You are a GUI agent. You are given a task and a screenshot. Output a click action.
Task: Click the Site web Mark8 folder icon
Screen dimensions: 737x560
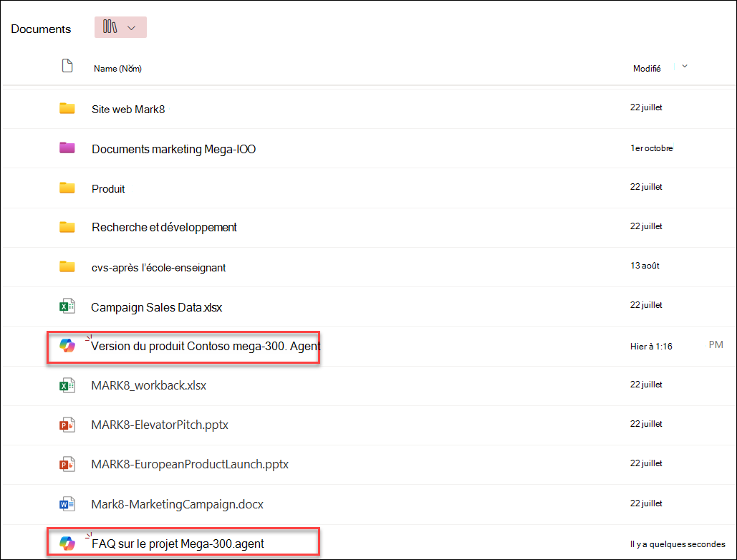pos(67,109)
